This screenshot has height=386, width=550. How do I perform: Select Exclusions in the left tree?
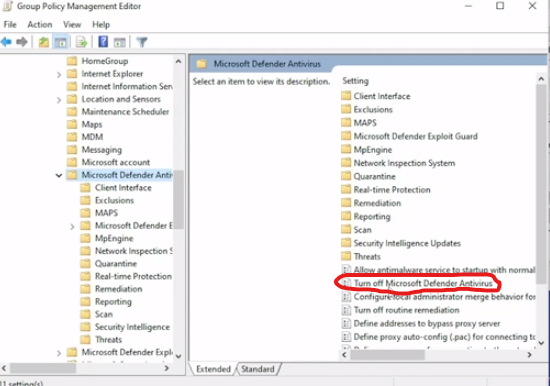[114, 200]
